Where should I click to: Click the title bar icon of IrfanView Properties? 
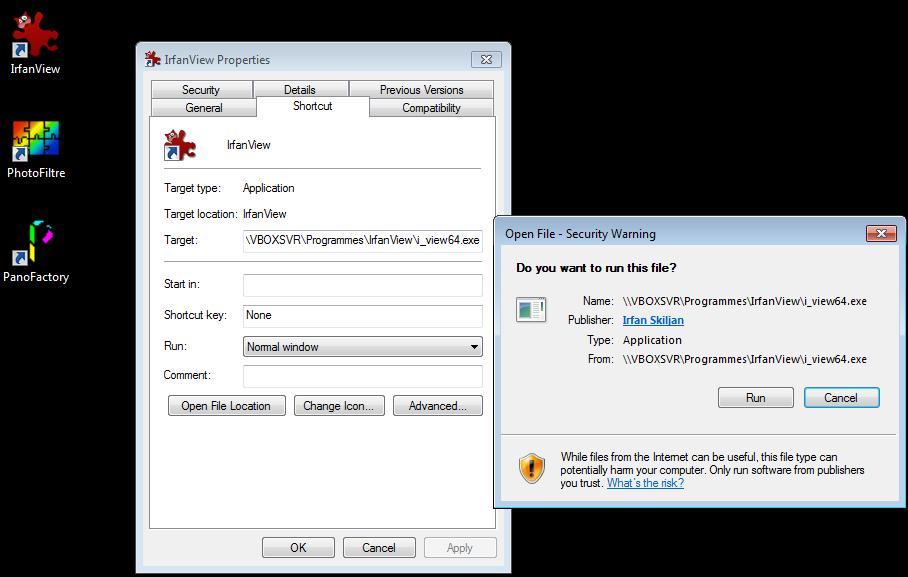[153, 60]
